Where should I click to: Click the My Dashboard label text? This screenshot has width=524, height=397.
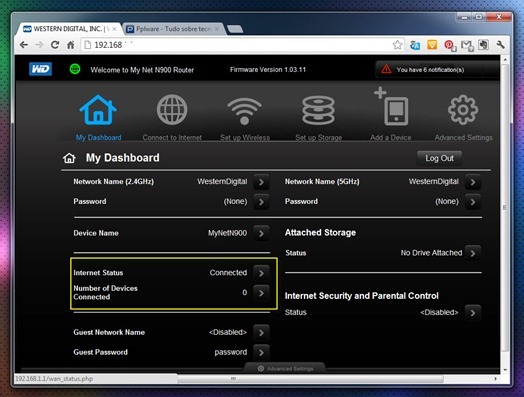pyautogui.click(x=99, y=137)
